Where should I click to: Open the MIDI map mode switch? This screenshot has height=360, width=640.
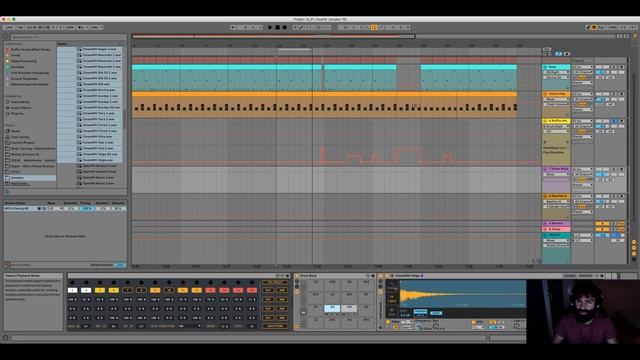coord(613,27)
